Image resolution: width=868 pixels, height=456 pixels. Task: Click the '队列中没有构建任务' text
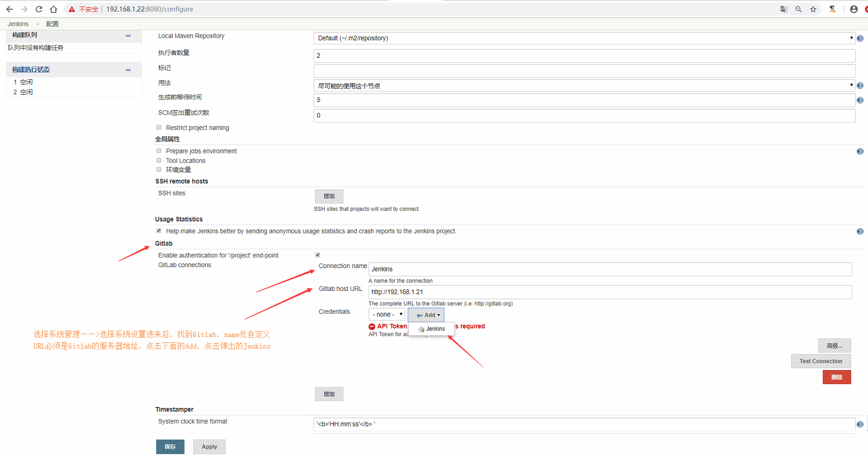[35, 48]
